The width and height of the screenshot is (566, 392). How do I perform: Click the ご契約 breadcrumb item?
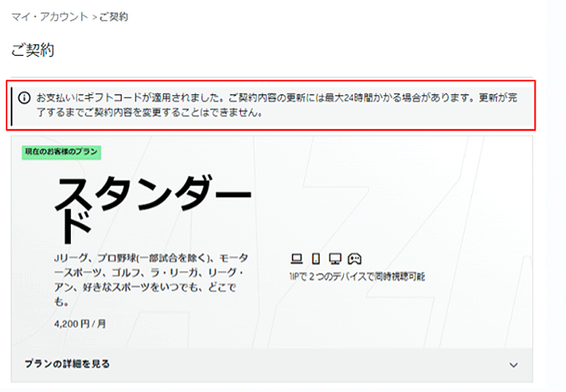click(114, 17)
